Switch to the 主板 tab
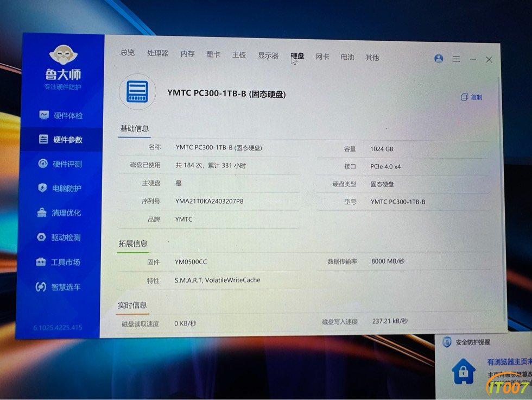 pyautogui.click(x=239, y=55)
